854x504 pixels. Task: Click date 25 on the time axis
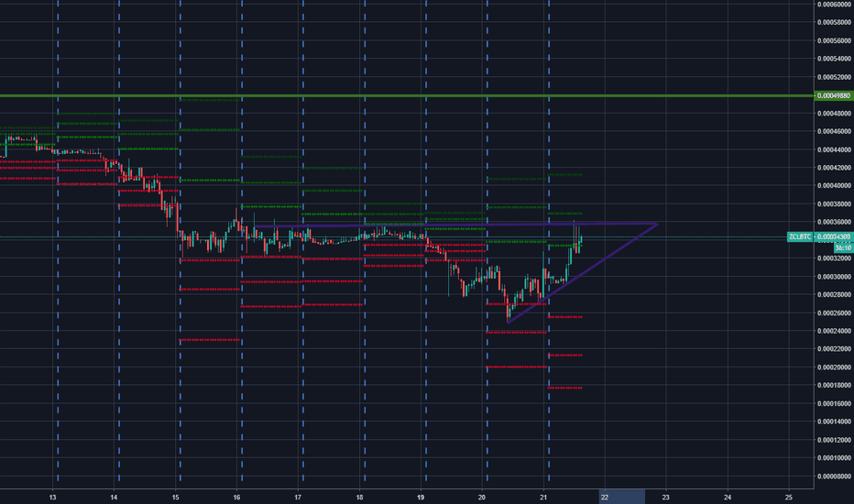[789, 497]
